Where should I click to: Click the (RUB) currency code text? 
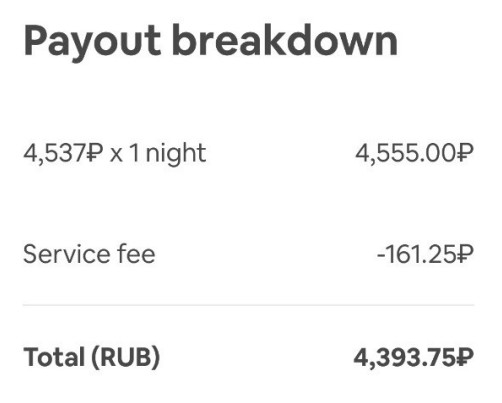(126, 357)
